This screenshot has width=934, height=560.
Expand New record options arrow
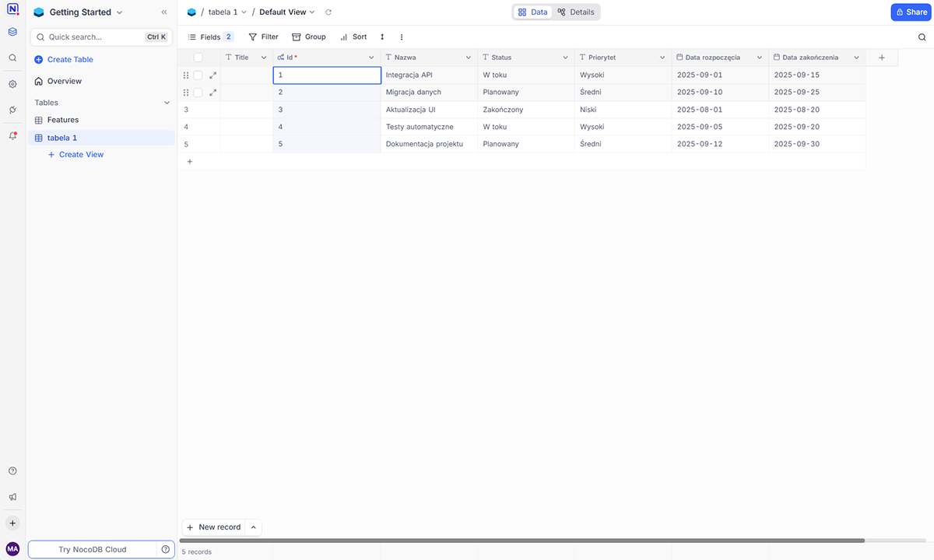253,527
